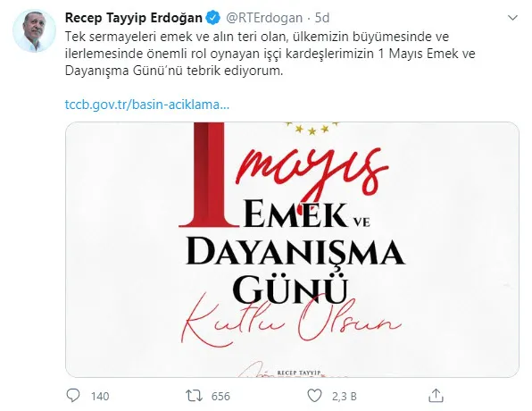Viewport: 532px width, 411px height.
Task: Retweet this post using the retweet icon
Action: coord(194,396)
